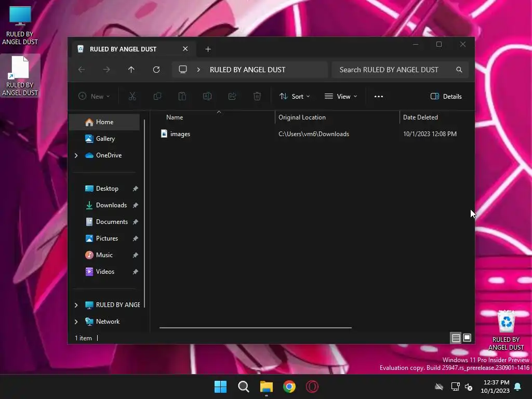
Task: Launch Google Chrome from taskbar
Action: pos(289,387)
